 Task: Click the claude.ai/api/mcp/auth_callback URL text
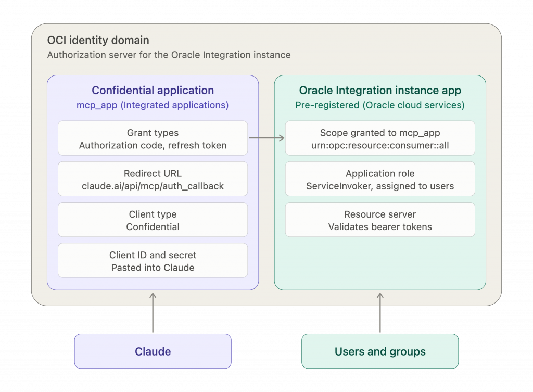pyautogui.click(x=153, y=186)
